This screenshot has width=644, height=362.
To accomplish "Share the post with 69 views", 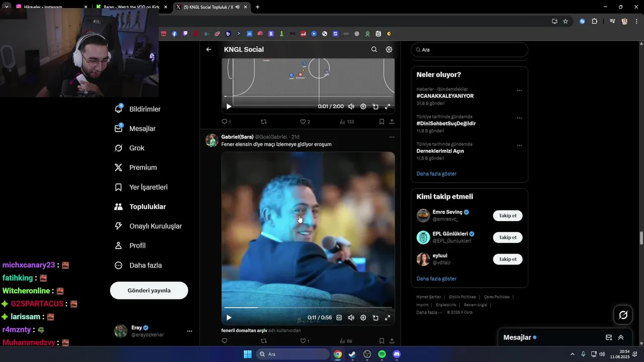I will tap(392, 341).
